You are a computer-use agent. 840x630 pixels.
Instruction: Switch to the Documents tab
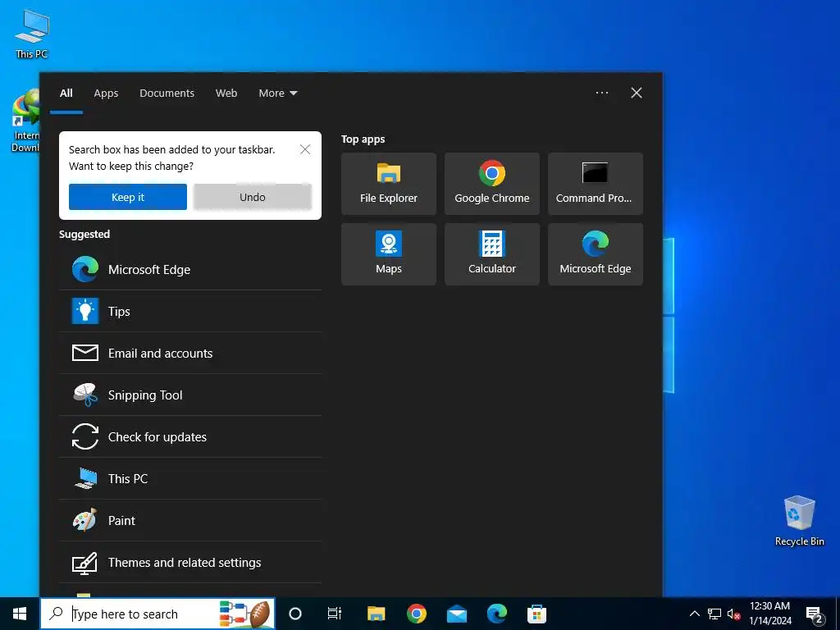click(167, 94)
